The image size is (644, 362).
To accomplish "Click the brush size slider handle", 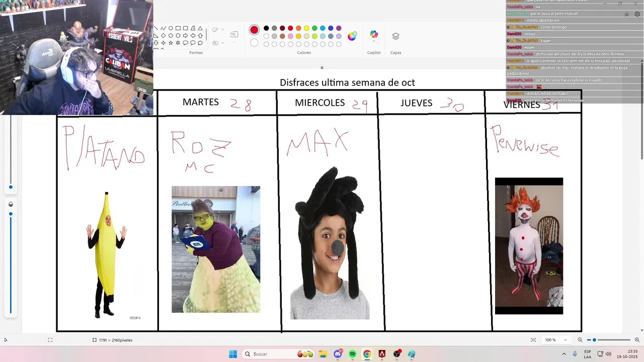I will [x=11, y=187].
